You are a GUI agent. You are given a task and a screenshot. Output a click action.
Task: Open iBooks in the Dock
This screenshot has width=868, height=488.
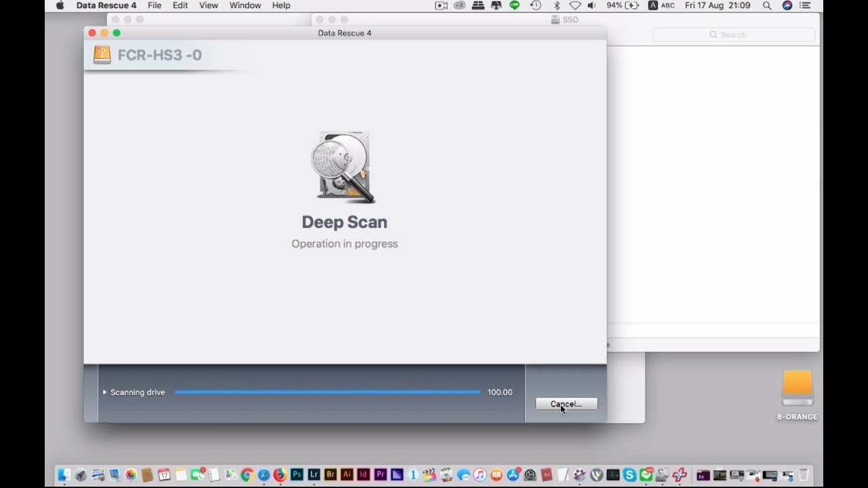click(x=496, y=475)
